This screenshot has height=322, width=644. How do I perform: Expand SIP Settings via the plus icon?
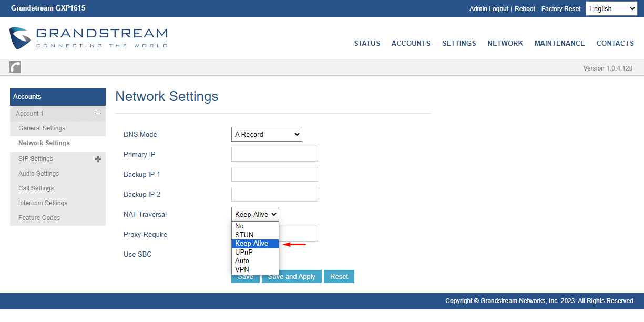tap(98, 158)
